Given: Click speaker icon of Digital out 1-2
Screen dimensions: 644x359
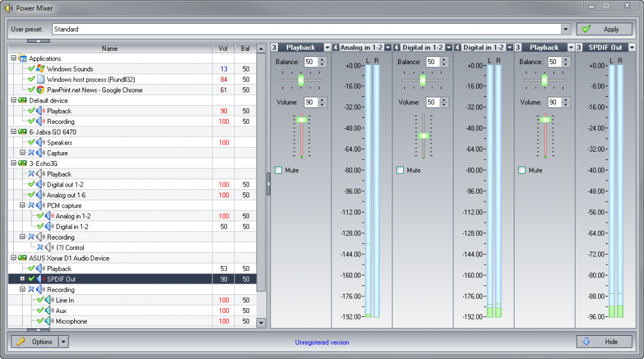Looking at the screenshot, I should pos(40,184).
